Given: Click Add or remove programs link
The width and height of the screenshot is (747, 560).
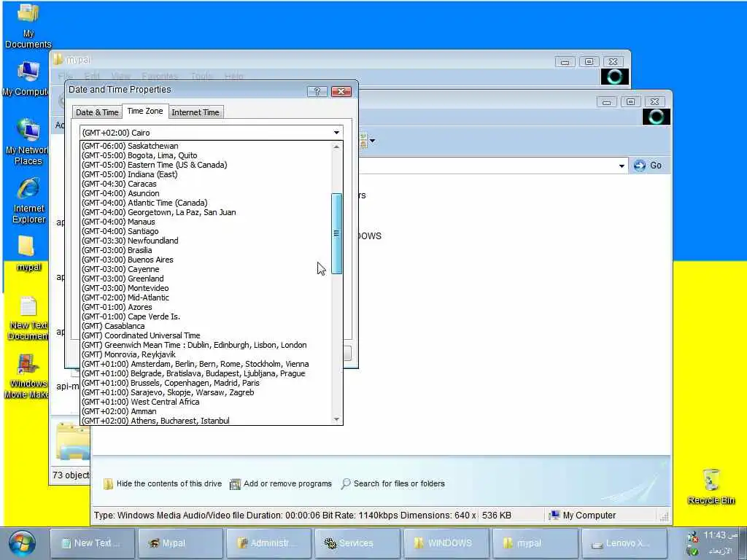Looking at the screenshot, I should (x=287, y=484).
